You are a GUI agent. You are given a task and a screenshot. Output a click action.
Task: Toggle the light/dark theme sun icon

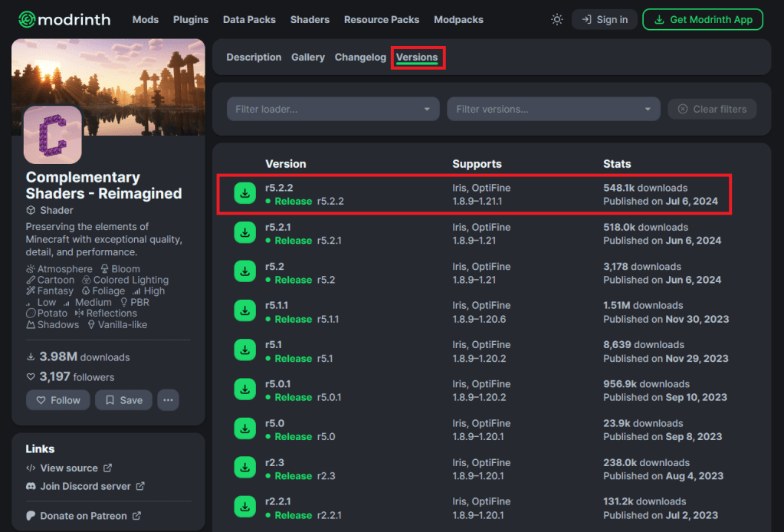coord(557,19)
